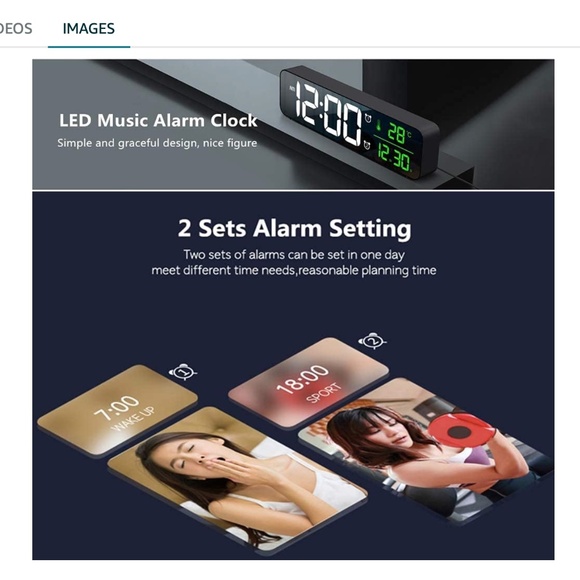Image resolution: width=580 pixels, height=580 pixels.
Task: Select the 18:00 SPORT card
Action: click(x=309, y=382)
